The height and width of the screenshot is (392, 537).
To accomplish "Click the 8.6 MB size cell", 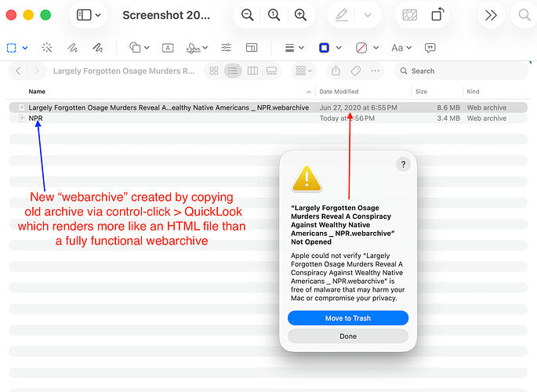I will click(448, 107).
